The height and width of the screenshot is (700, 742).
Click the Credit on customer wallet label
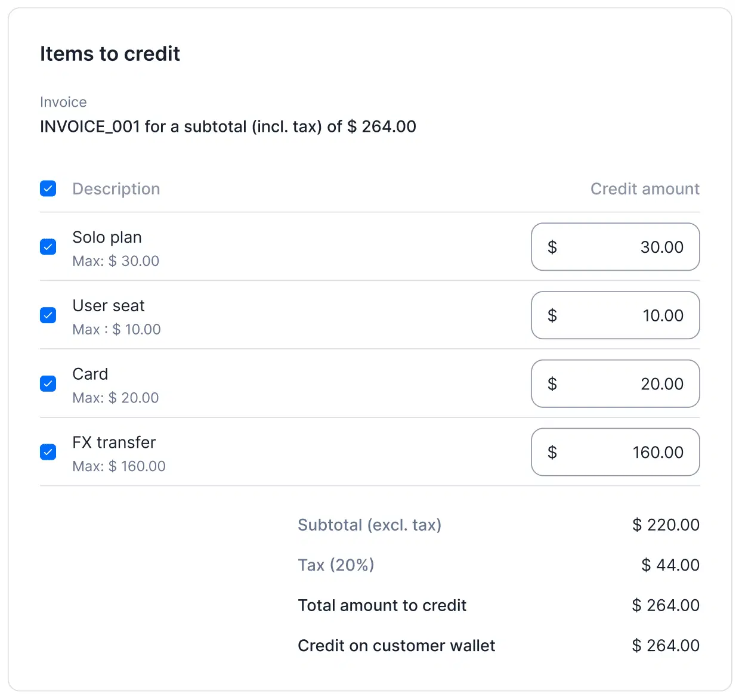pos(396,646)
